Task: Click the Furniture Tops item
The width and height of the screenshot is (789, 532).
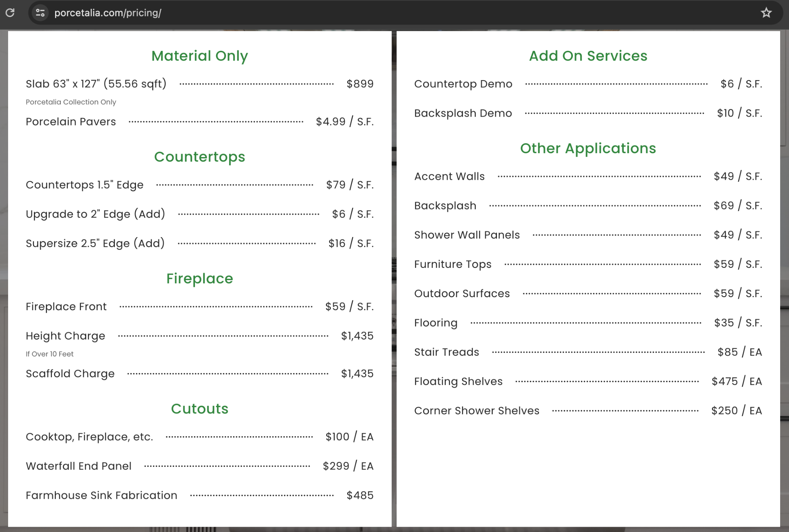Action: [453, 264]
